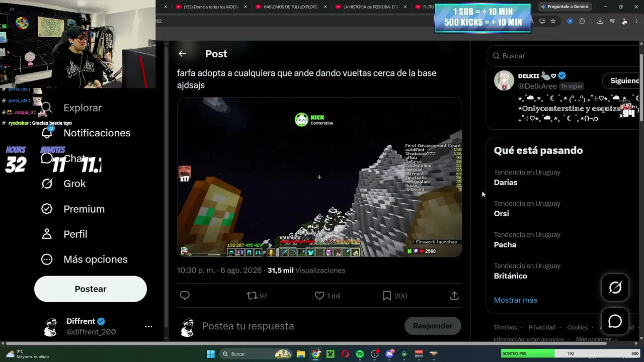644x362 pixels.
Task: Open Windows Start menu
Action: [x=211, y=354]
